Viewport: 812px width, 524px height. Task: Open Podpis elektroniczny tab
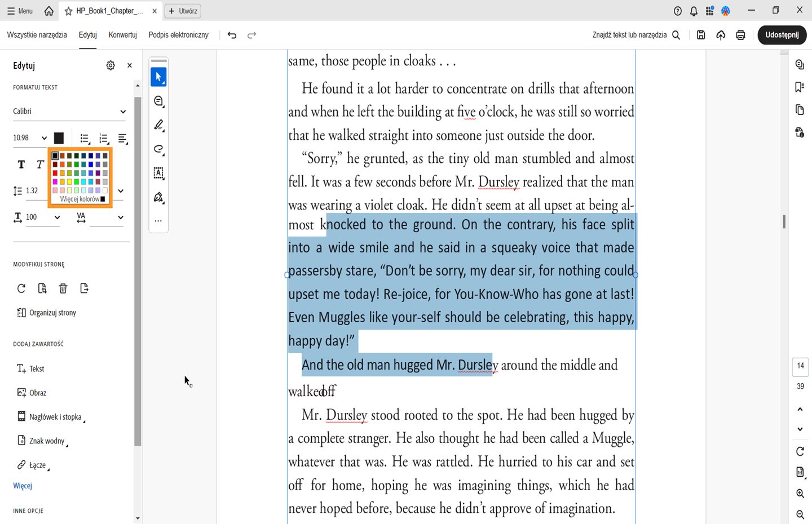pos(179,35)
